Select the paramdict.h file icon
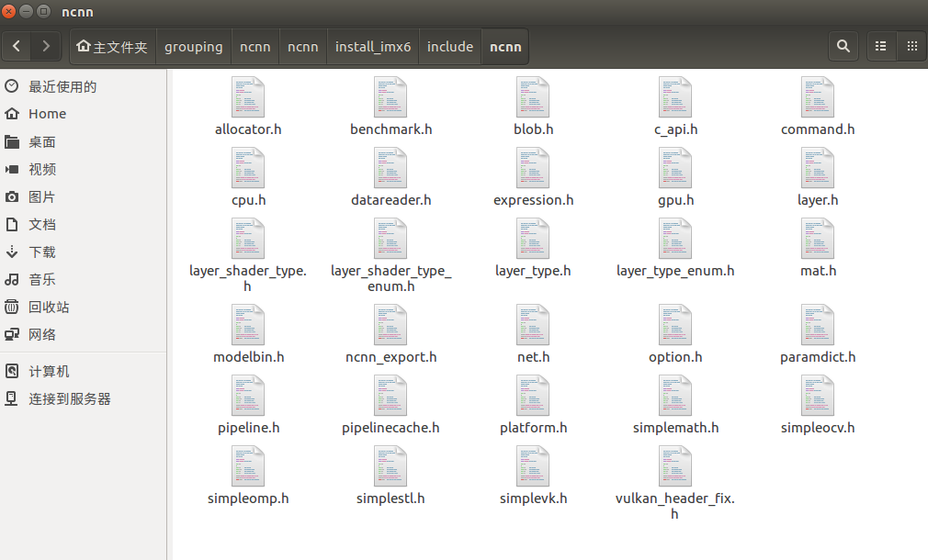Screen dimensions: 928x560 pyautogui.click(x=818, y=325)
